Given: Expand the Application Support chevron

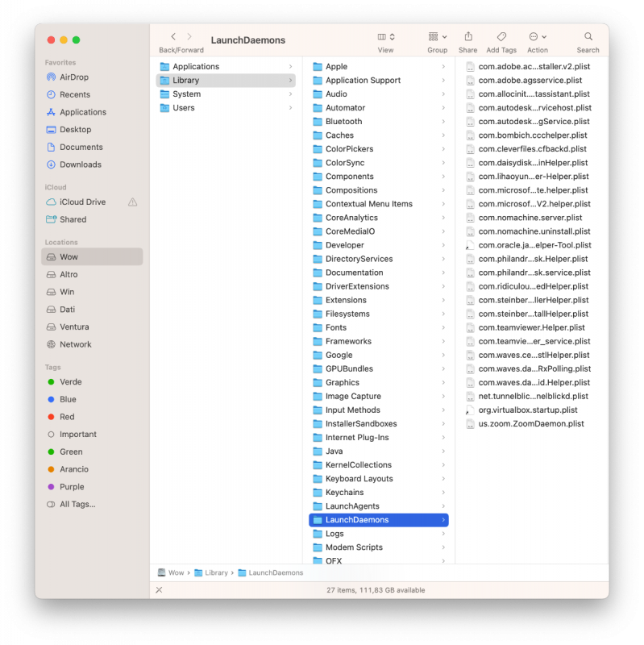Looking at the screenshot, I should click(443, 80).
